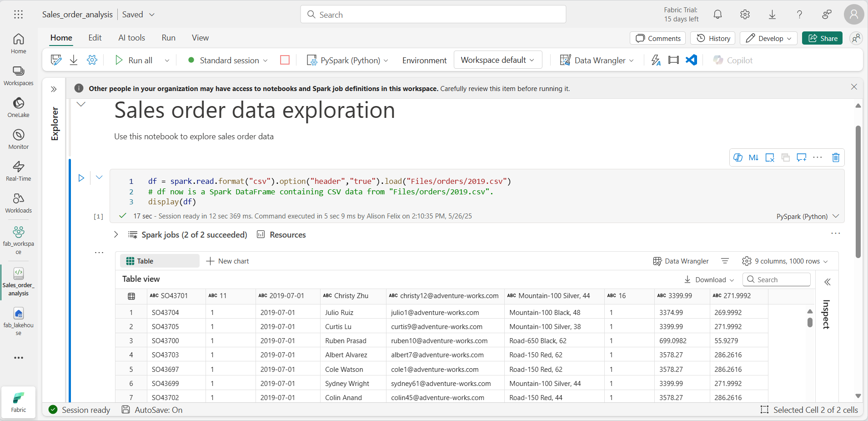Dismiss the organization access warning banner

(854, 87)
